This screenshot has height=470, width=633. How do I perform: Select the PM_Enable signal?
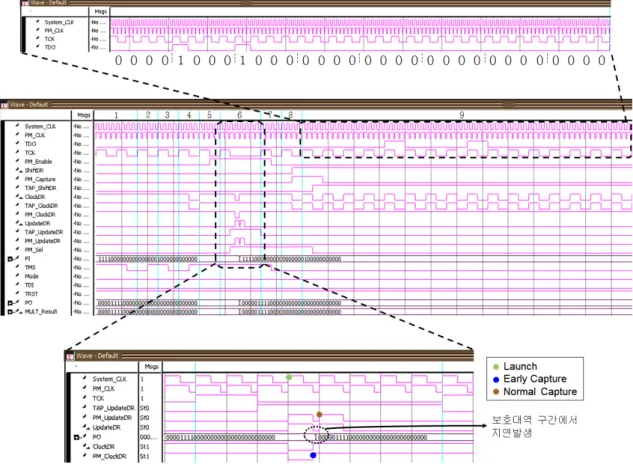coord(38,162)
